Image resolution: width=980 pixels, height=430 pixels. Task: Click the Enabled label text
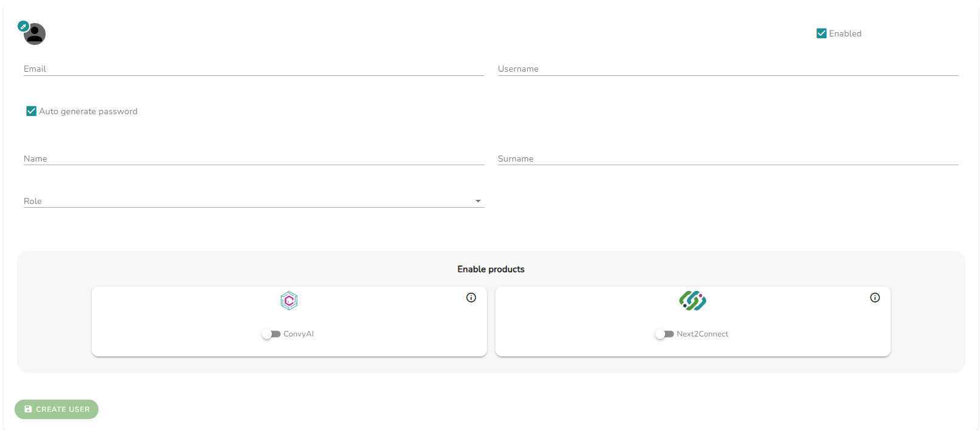(845, 33)
